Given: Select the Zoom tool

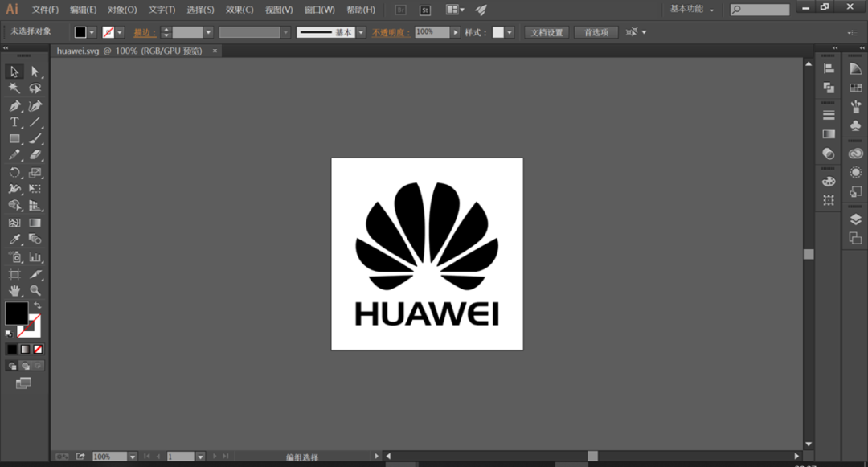Looking at the screenshot, I should (35, 290).
